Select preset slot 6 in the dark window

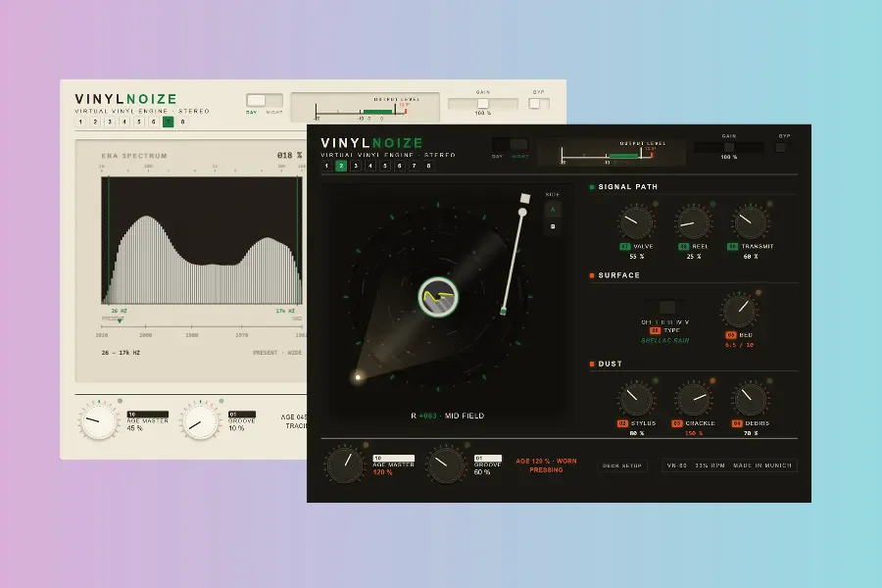[400, 166]
